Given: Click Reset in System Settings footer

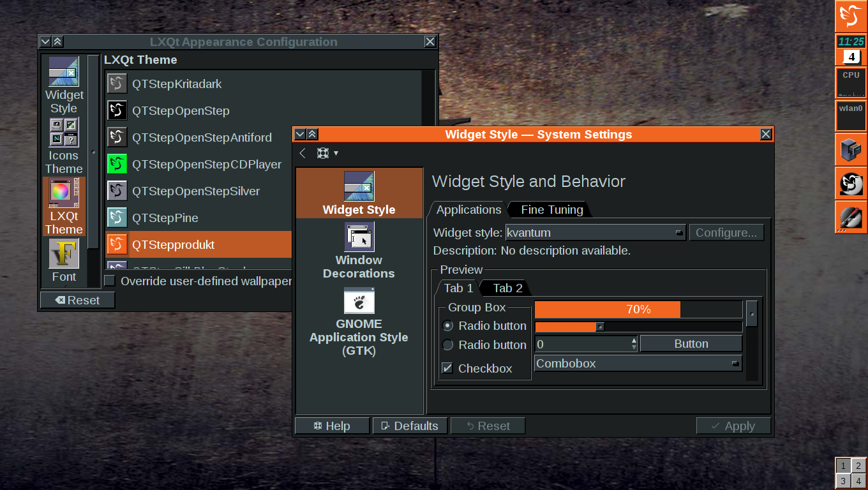Looking at the screenshot, I should click(x=488, y=426).
